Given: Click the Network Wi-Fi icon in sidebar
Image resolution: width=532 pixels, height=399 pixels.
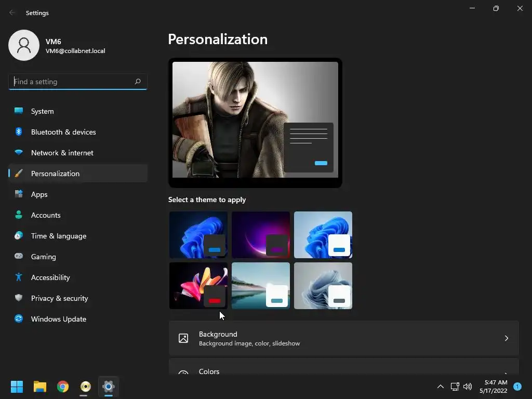Looking at the screenshot, I should [x=19, y=152].
